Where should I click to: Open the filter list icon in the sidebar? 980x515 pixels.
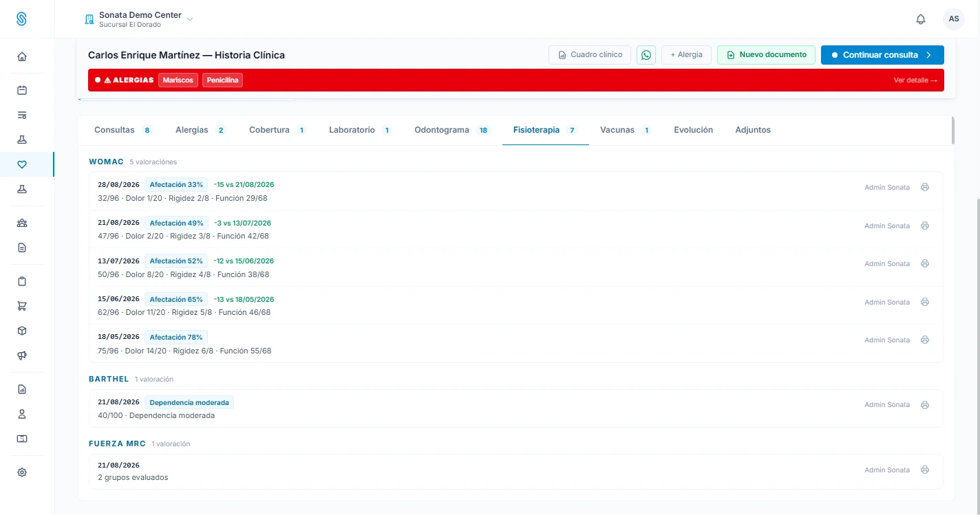pyautogui.click(x=22, y=115)
